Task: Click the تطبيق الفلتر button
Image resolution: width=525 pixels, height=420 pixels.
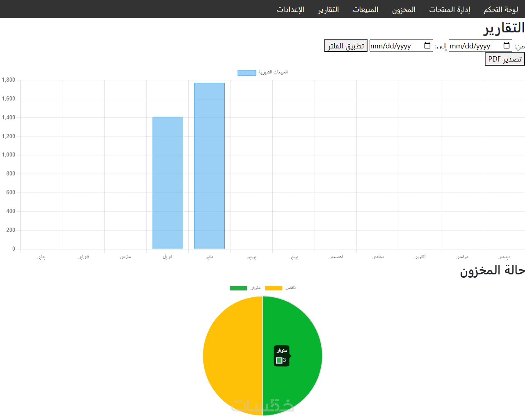Action: point(346,46)
